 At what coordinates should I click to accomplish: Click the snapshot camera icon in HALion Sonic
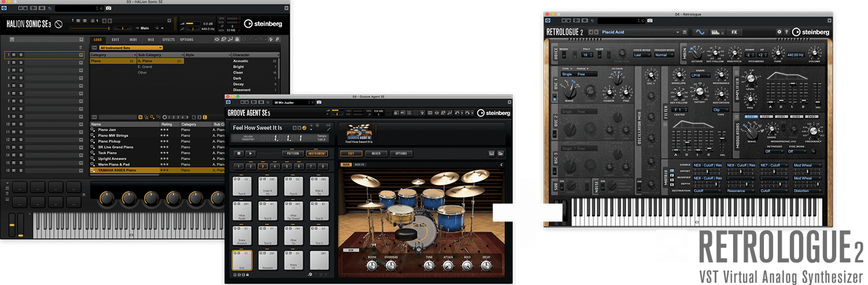[109, 9]
